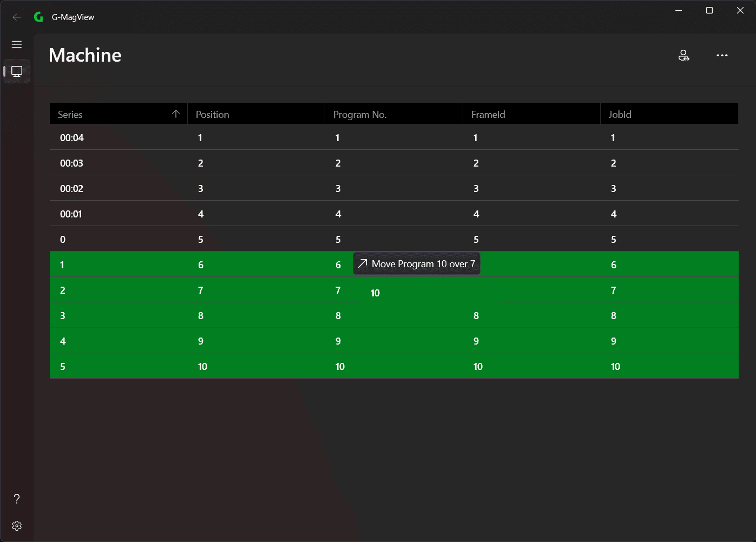Select the green row with Position 10

point(394,366)
